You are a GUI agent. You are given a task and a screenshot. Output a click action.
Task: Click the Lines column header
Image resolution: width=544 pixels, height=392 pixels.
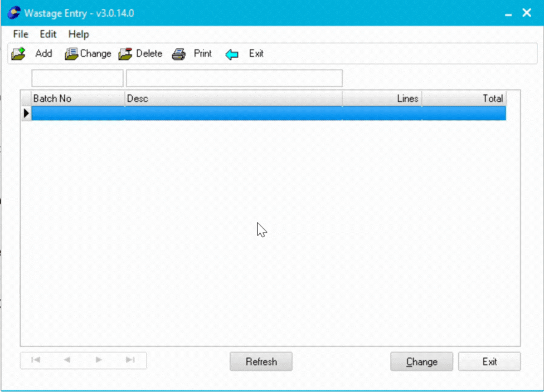(382, 99)
